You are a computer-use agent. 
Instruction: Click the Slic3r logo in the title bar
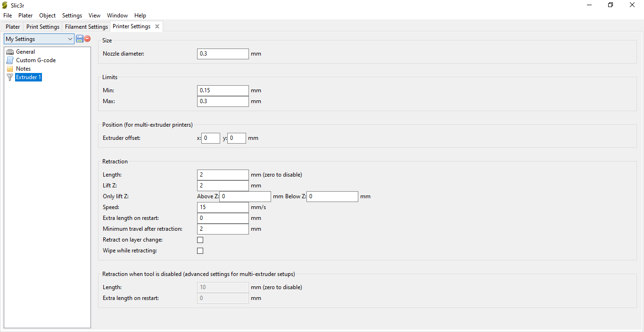click(5, 5)
